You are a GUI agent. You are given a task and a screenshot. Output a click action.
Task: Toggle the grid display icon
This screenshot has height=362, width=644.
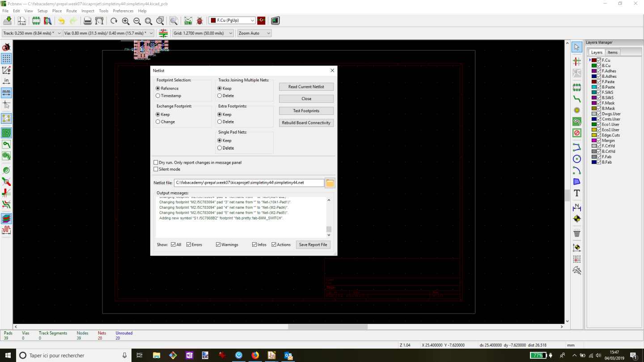pos(6,59)
